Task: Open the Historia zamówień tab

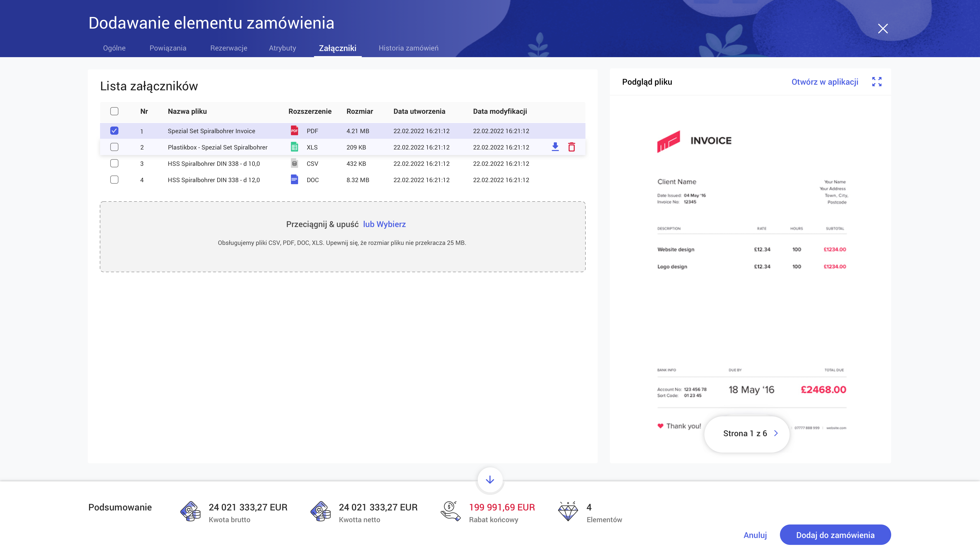Action: 408,48
